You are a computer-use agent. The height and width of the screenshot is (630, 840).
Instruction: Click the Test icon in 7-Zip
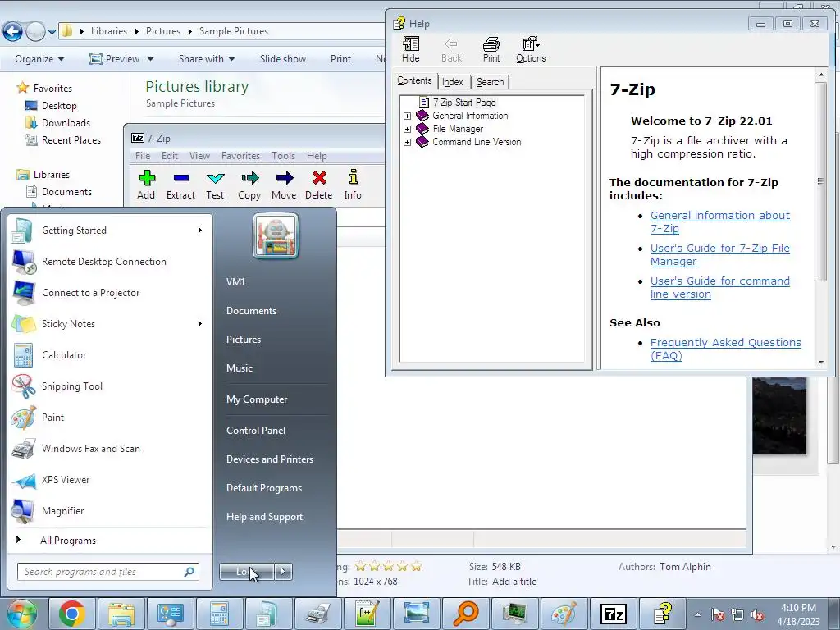point(215,185)
